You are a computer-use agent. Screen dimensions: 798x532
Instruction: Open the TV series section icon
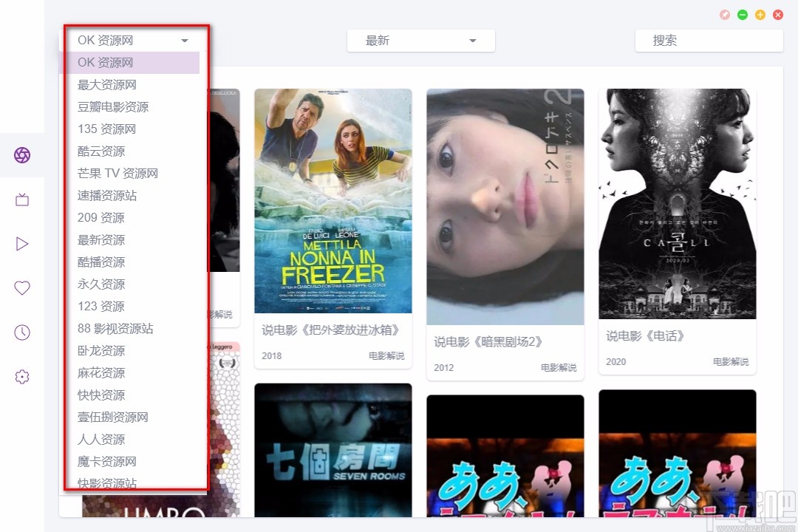(x=22, y=199)
